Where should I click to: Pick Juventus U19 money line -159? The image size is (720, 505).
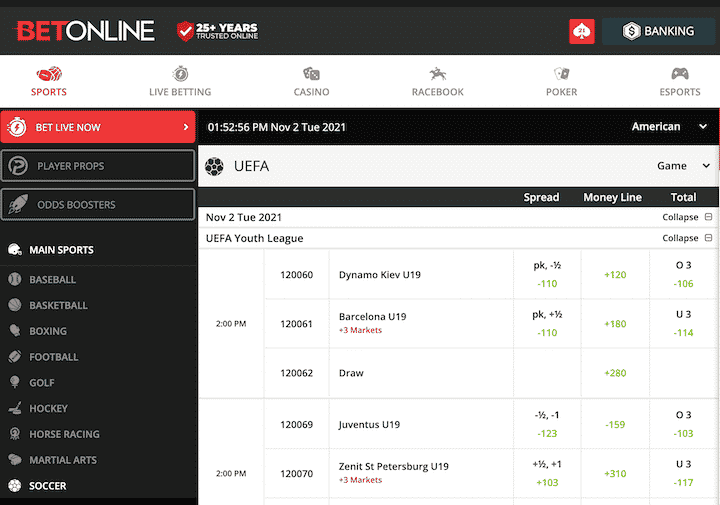click(x=615, y=424)
